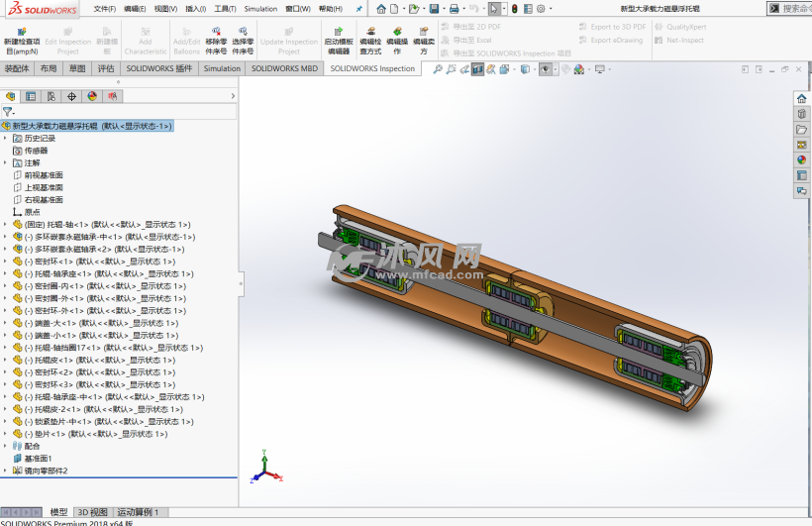
Task: Select the 托辊皮<1> component in the tree
Action: [100, 360]
